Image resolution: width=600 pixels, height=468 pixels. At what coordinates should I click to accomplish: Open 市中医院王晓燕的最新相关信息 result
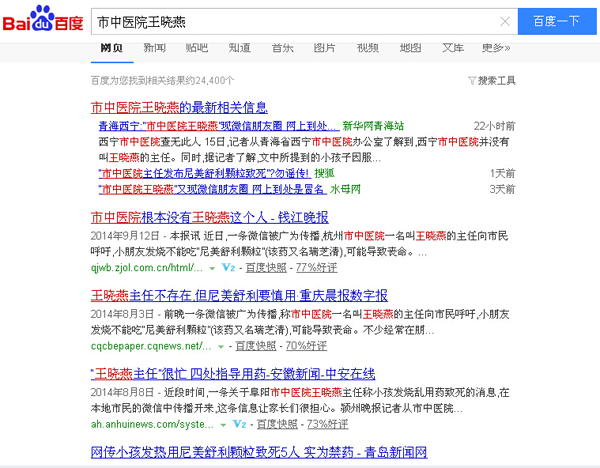179,108
